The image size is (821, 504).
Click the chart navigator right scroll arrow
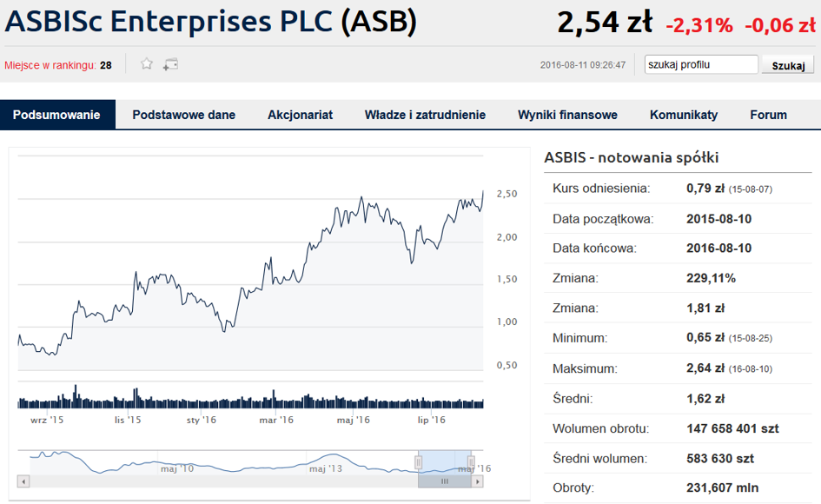coord(477,481)
